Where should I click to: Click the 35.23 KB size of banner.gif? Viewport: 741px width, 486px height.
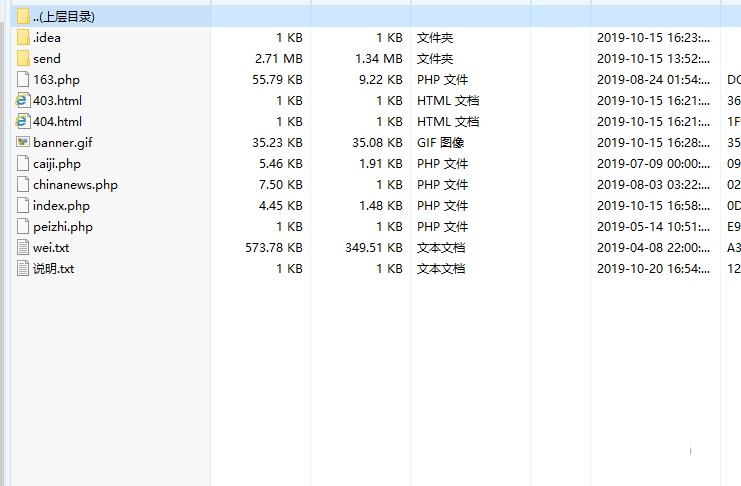277,143
